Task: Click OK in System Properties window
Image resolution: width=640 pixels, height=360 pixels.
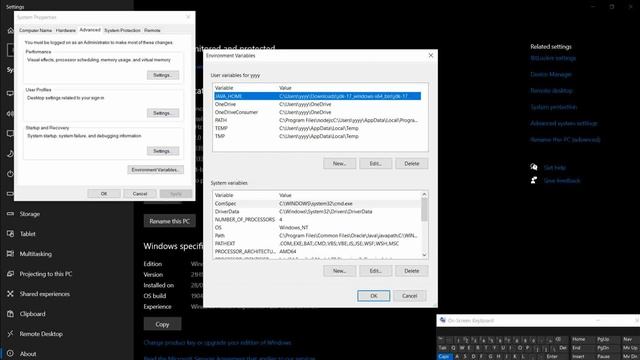Action: (104, 194)
